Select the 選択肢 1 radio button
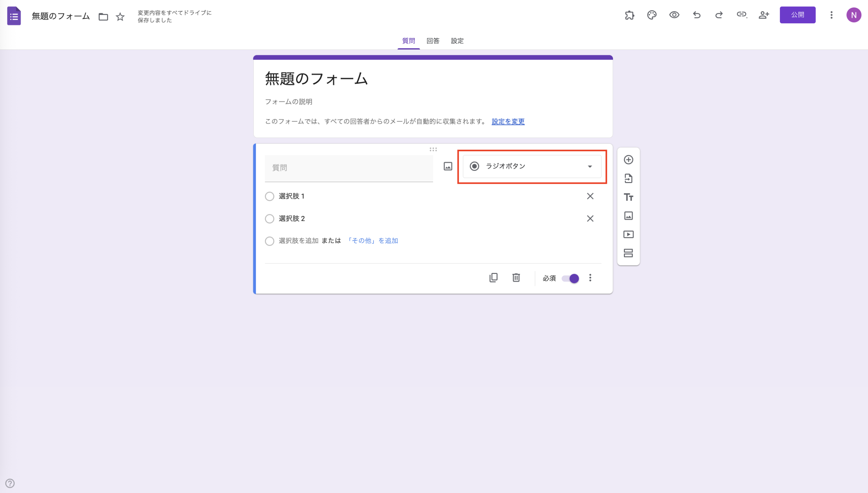Screen dimensions: 868x493 (270, 196)
